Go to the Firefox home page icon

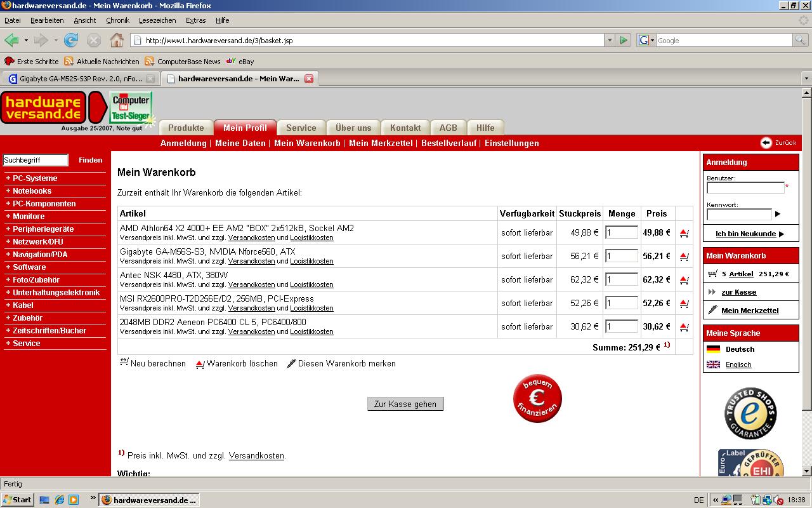point(117,40)
